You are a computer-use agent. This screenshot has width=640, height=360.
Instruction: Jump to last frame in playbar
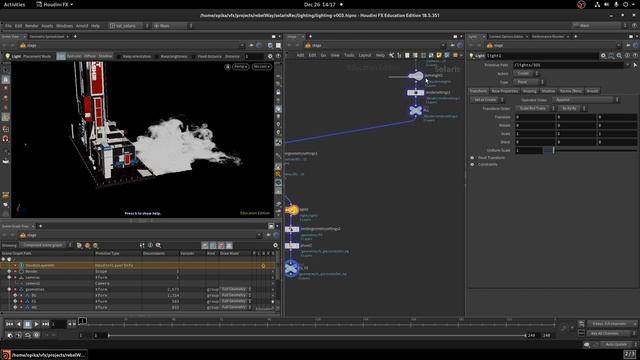coord(45,324)
